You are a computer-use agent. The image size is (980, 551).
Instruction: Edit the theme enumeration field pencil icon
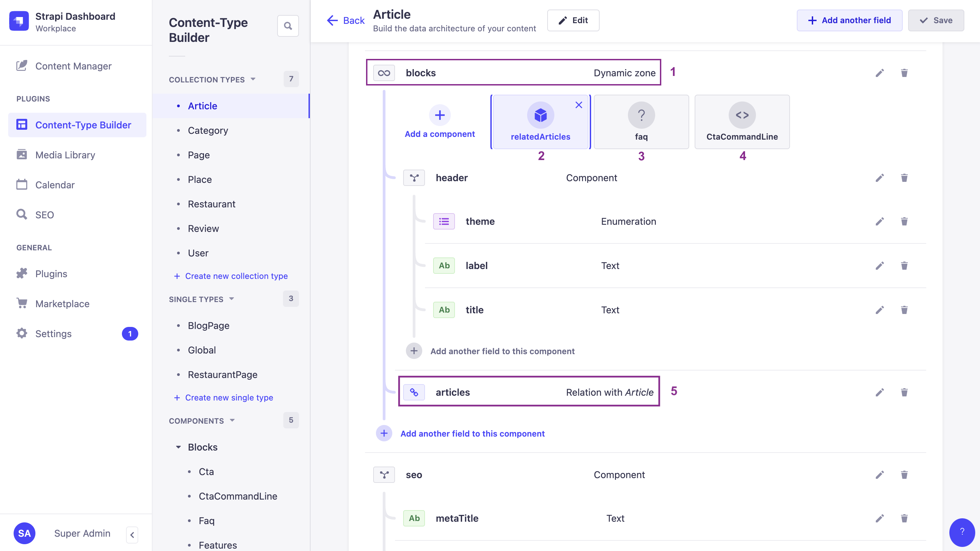880,221
